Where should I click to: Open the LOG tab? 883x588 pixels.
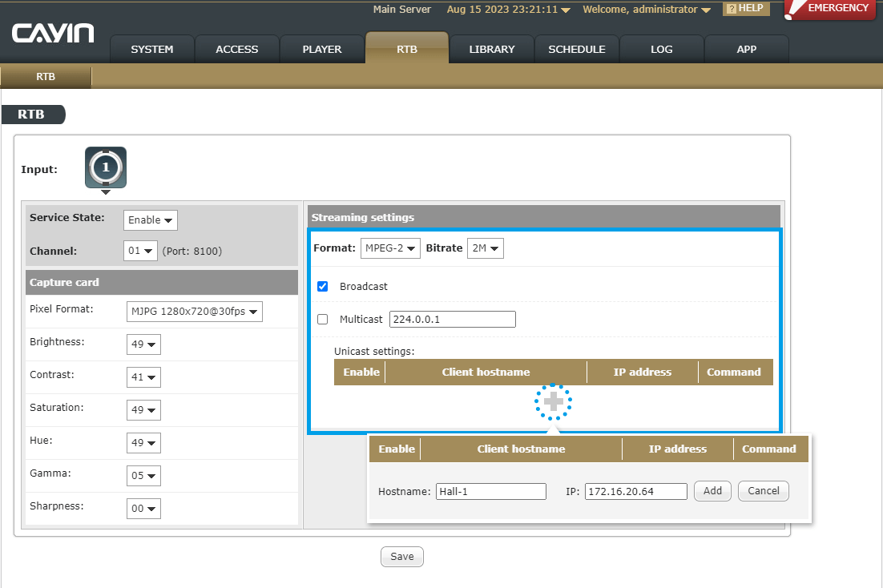[x=662, y=49]
